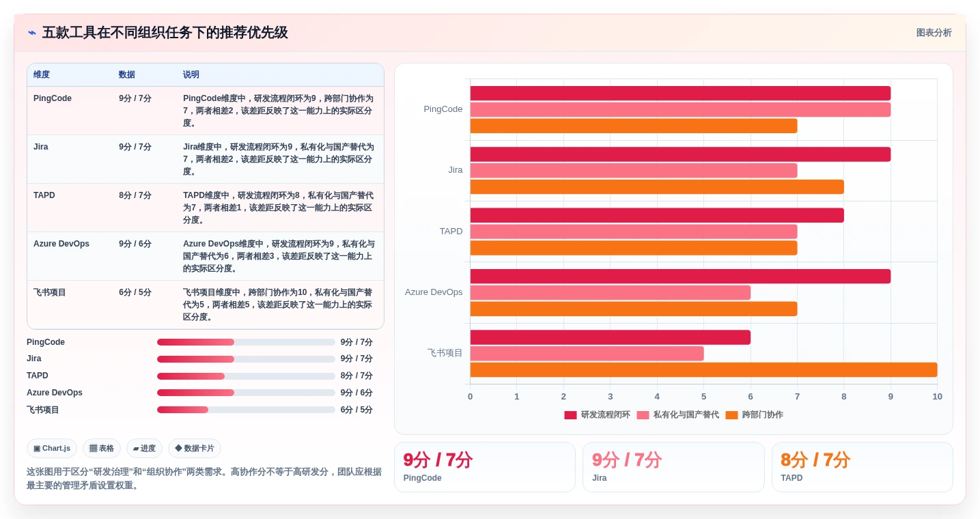Click the PingCode progress bar
The width and height of the screenshot is (980, 519).
coord(246,342)
